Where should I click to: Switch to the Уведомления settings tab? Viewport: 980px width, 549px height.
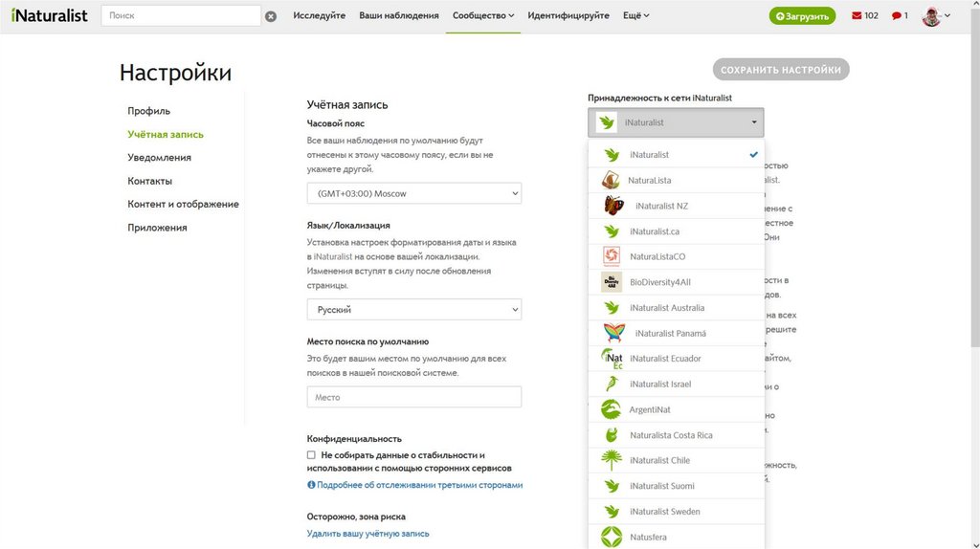[159, 158]
